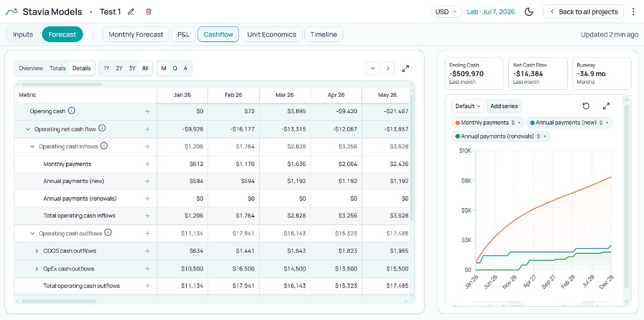
Task: Click the table's top horizontal scrollbar
Action: pos(61,85)
